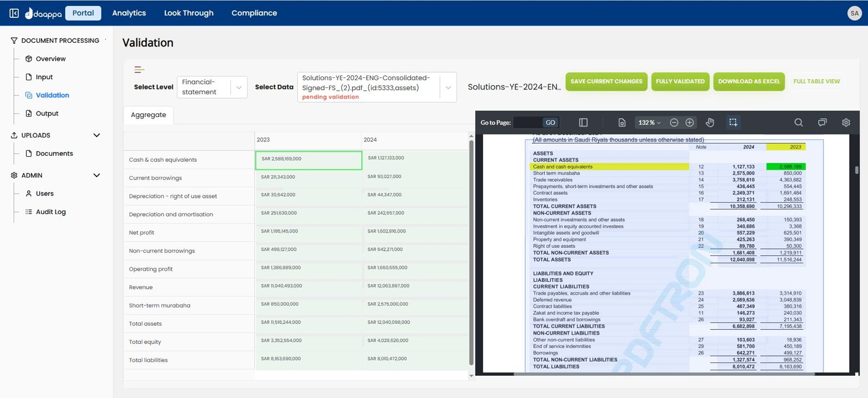Toggle the PDF viewer side panel icon
This screenshot has width=868, height=398.
[584, 123]
